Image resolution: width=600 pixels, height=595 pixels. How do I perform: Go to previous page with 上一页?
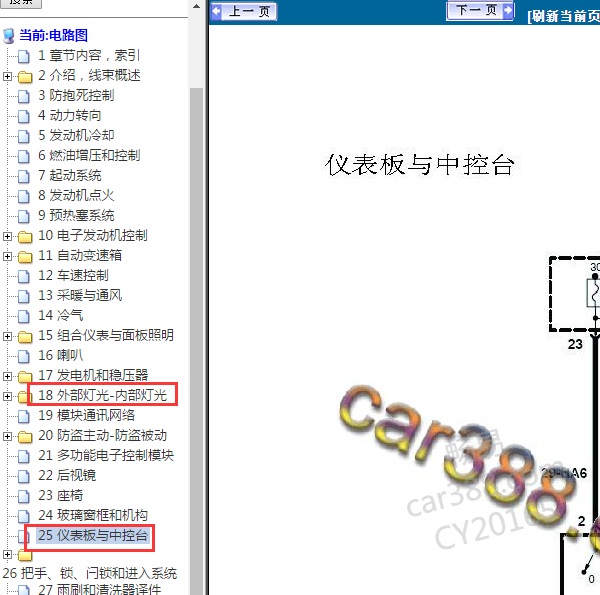point(244,11)
